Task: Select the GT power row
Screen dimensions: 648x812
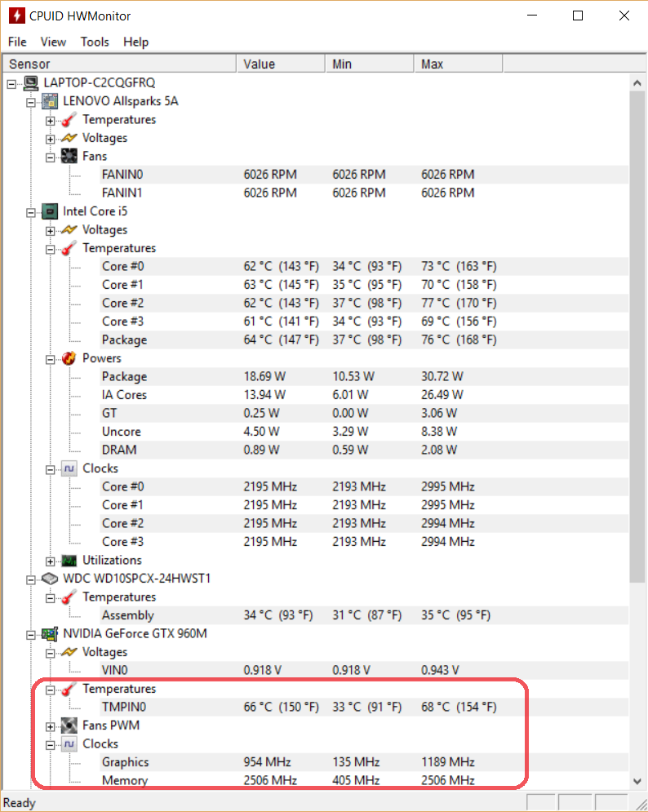Action: (x=364, y=413)
